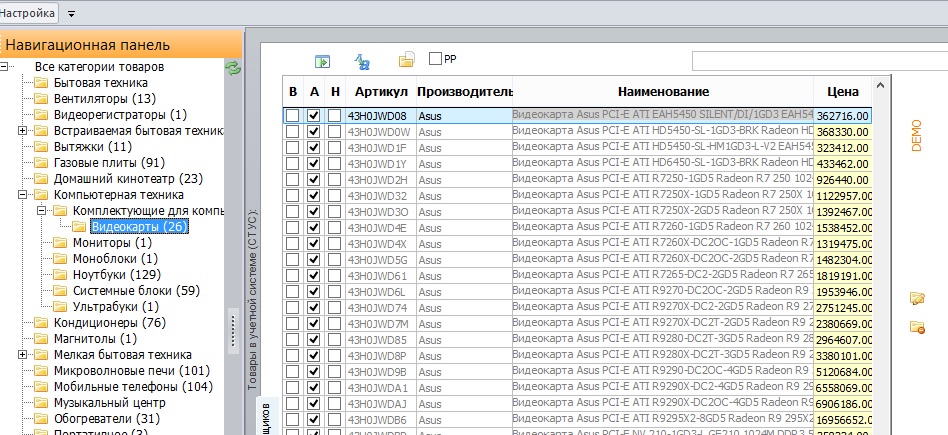
Task: Expand Встраиваемая бытовая техника tree node
Action: pyautogui.click(x=23, y=131)
